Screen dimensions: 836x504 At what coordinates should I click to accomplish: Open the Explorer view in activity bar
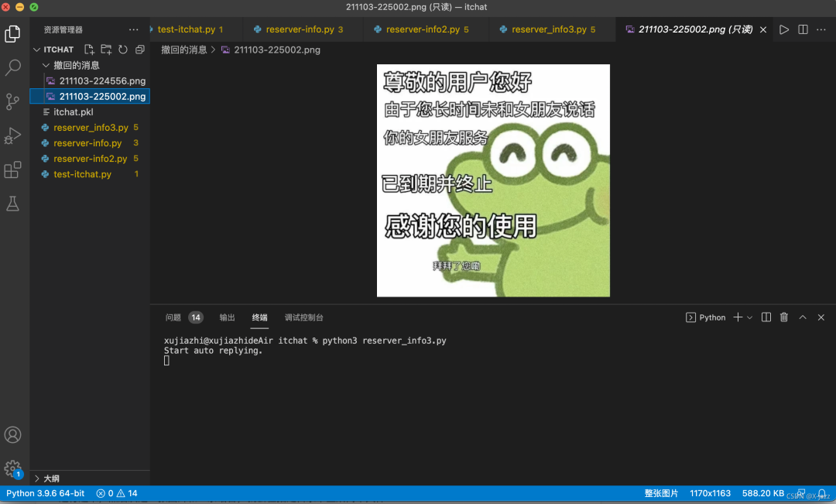[x=13, y=33]
